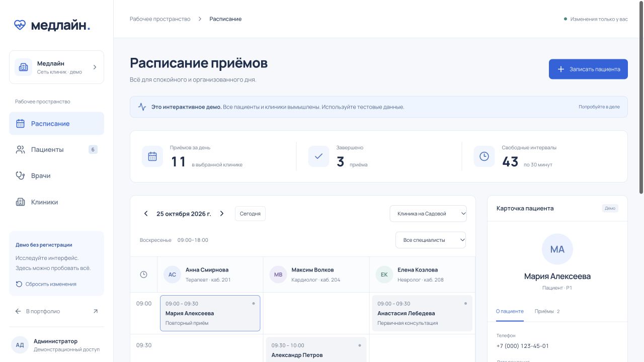Click the Демо badge in patient card
Image resolution: width=644 pixels, height=362 pixels.
coord(610,208)
